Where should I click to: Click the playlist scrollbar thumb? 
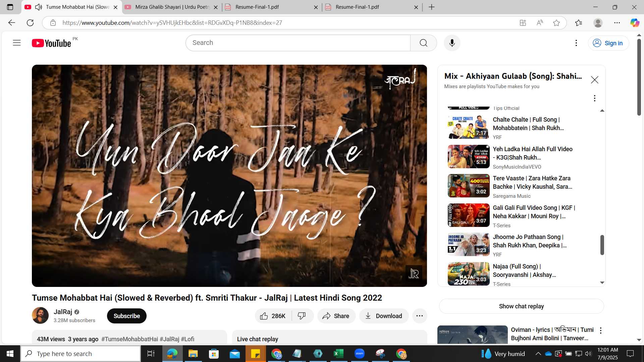tap(602, 245)
